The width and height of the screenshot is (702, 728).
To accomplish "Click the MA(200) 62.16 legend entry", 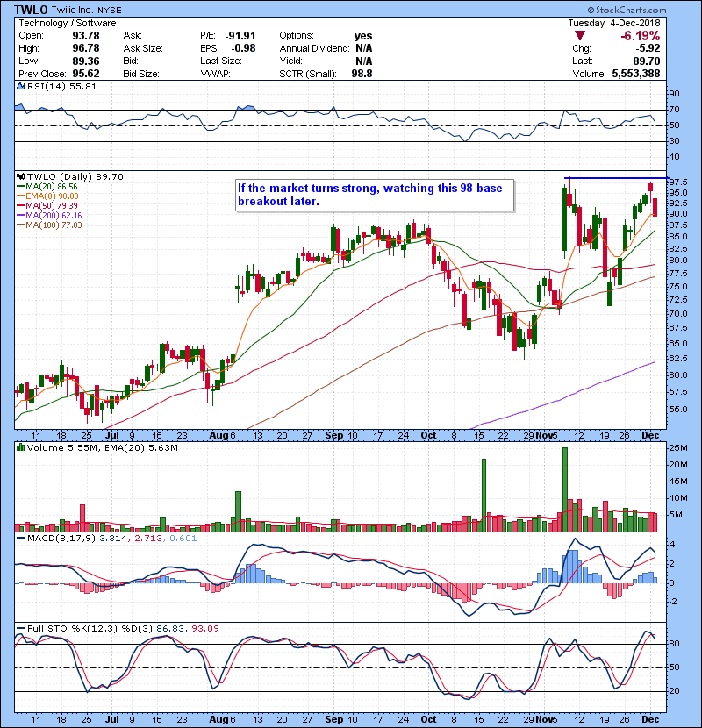I will tap(49, 216).
